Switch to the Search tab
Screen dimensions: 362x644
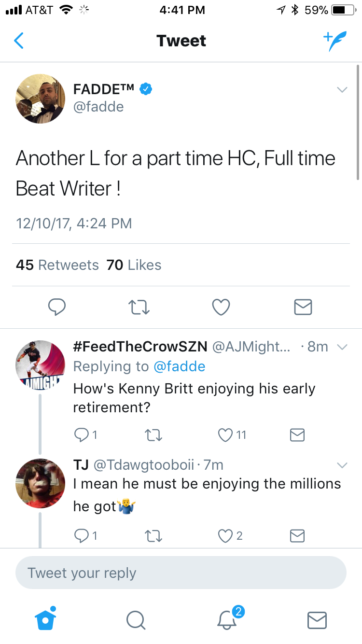point(136,620)
